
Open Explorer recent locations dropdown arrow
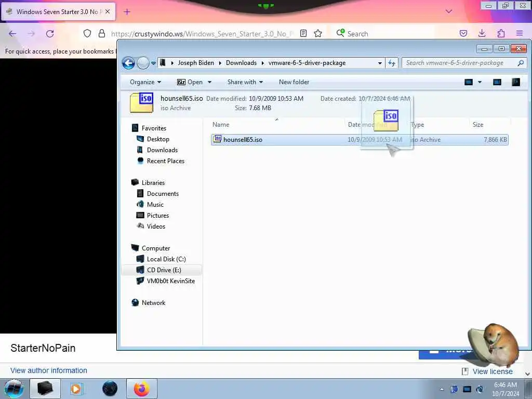(153, 63)
